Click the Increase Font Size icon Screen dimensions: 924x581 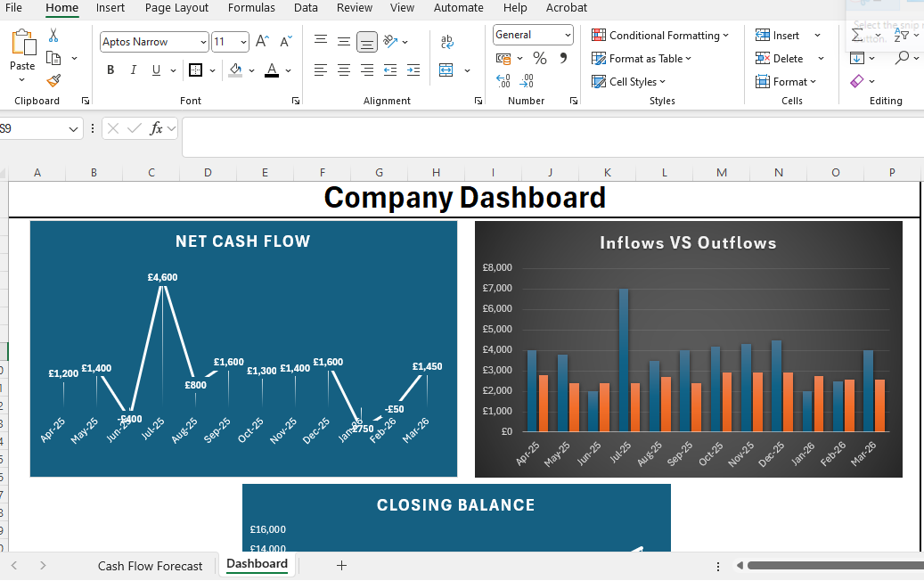262,41
